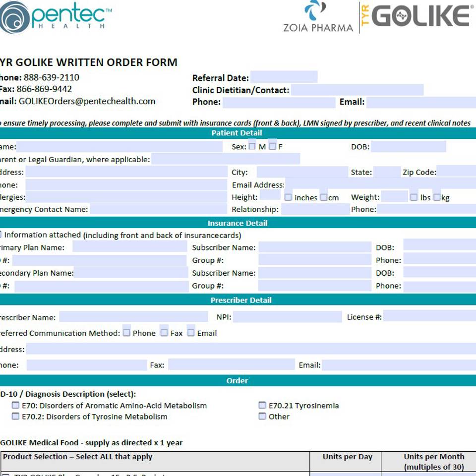Click the NPI input field
This screenshot has height=476, width=476.
tap(287, 317)
